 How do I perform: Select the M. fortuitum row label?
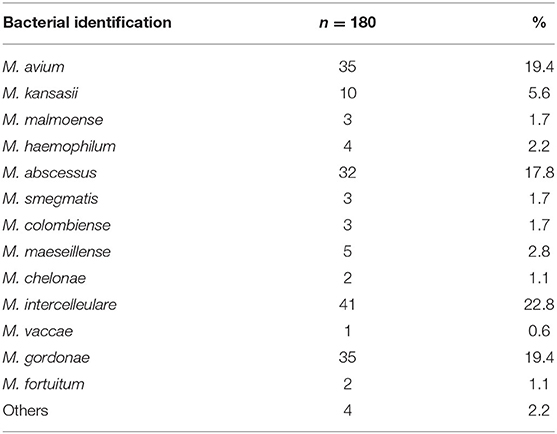[44, 384]
